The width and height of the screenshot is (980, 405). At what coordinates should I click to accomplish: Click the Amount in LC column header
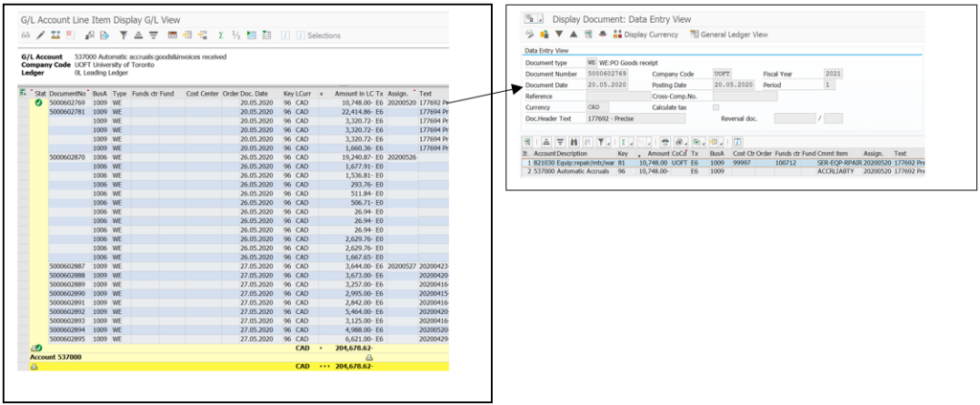coord(354,93)
